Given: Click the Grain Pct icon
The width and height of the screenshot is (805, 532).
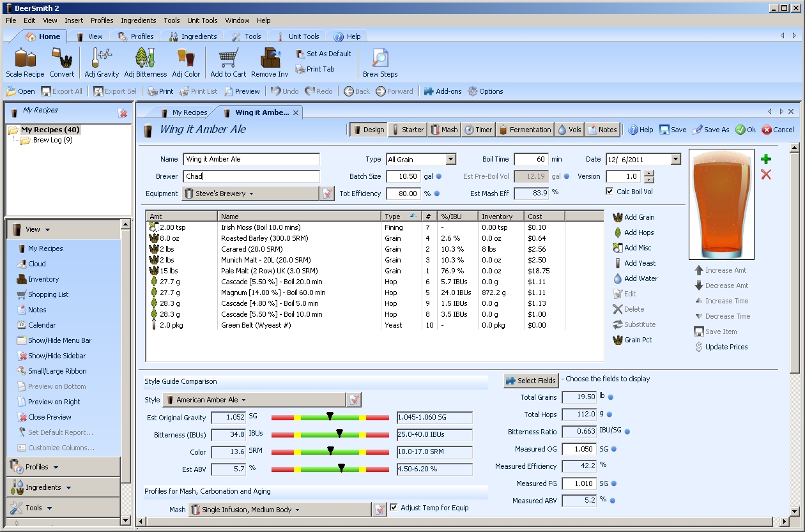Looking at the screenshot, I should [617, 340].
